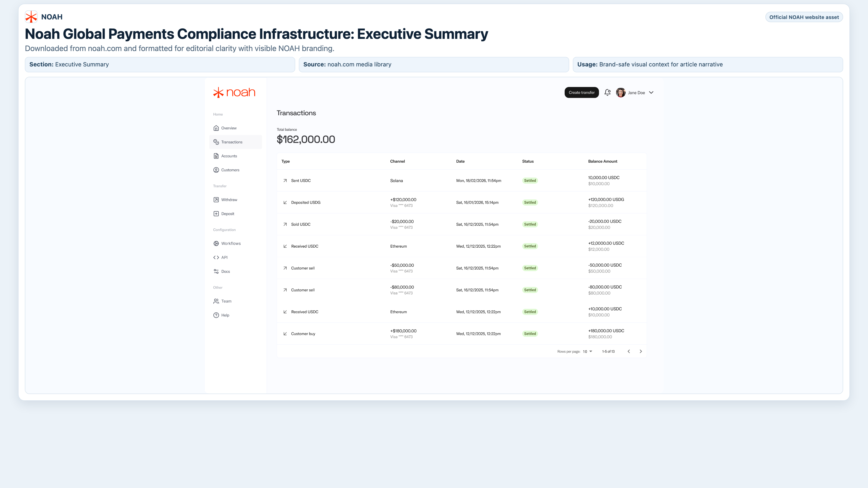Click the API code brackets icon
The image size is (868, 488).
coord(216,257)
